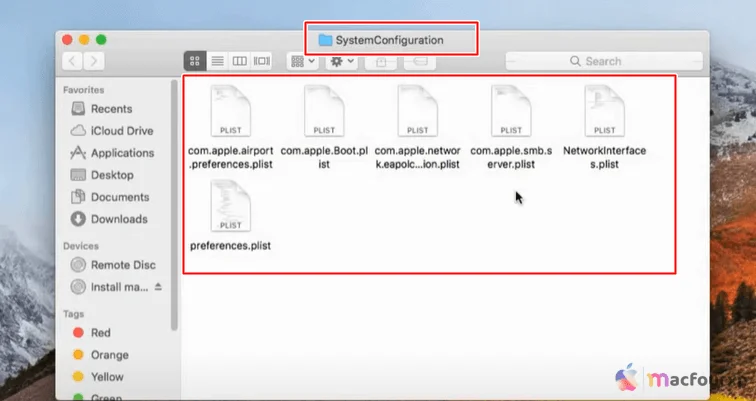The image size is (756, 401).
Task: Switch to list view
Action: pyautogui.click(x=217, y=61)
